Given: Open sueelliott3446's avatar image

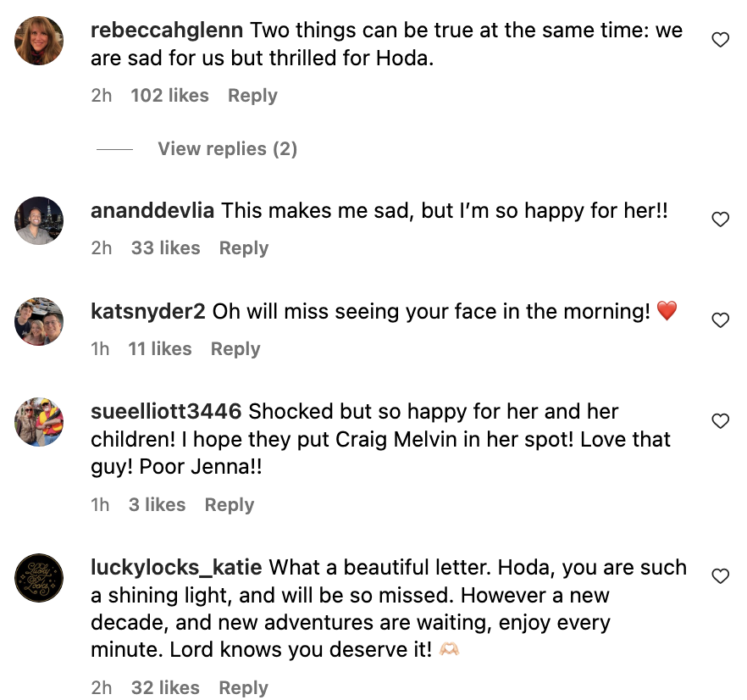Looking at the screenshot, I should point(38,422).
